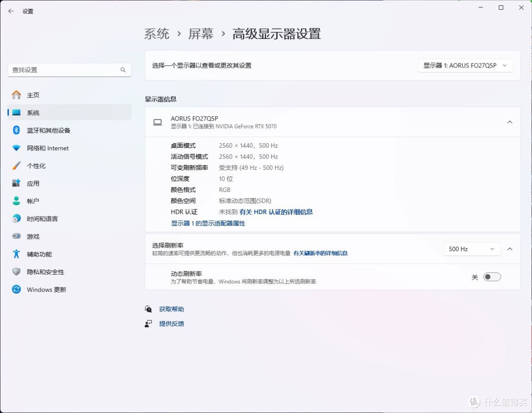
Task: Open 显示器 1 的显示适配器属性 link
Action: (208, 223)
